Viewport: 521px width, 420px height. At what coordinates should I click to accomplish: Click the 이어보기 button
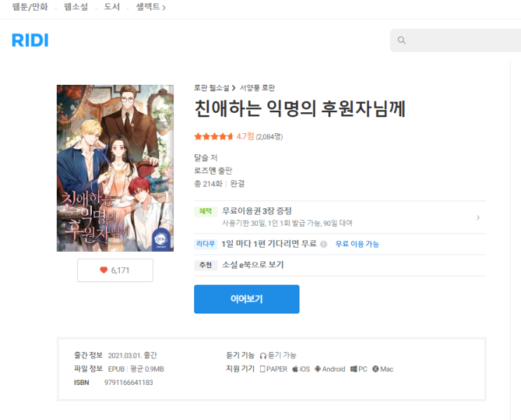(x=247, y=299)
